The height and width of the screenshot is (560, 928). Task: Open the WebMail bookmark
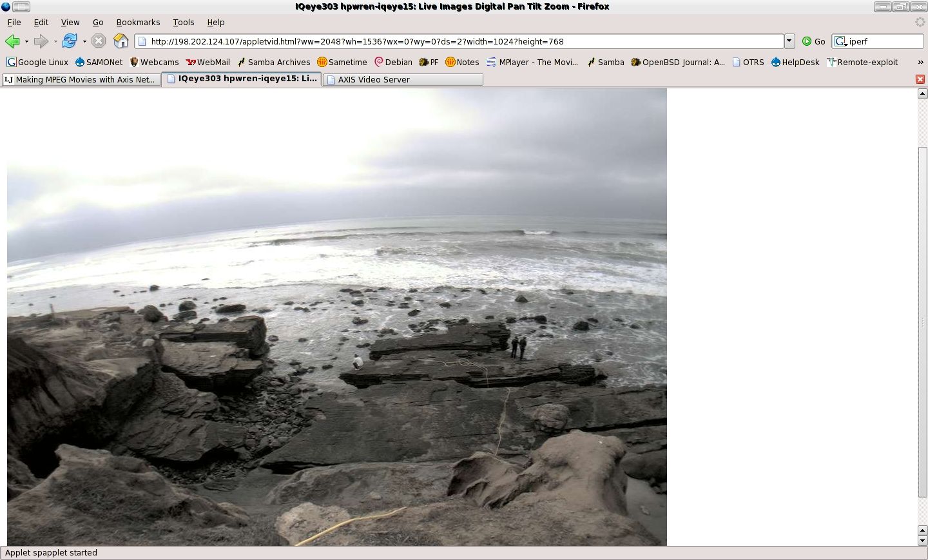coord(208,62)
